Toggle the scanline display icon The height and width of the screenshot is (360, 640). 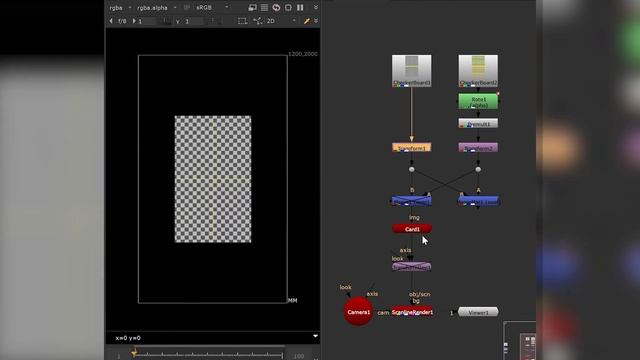tap(264, 7)
